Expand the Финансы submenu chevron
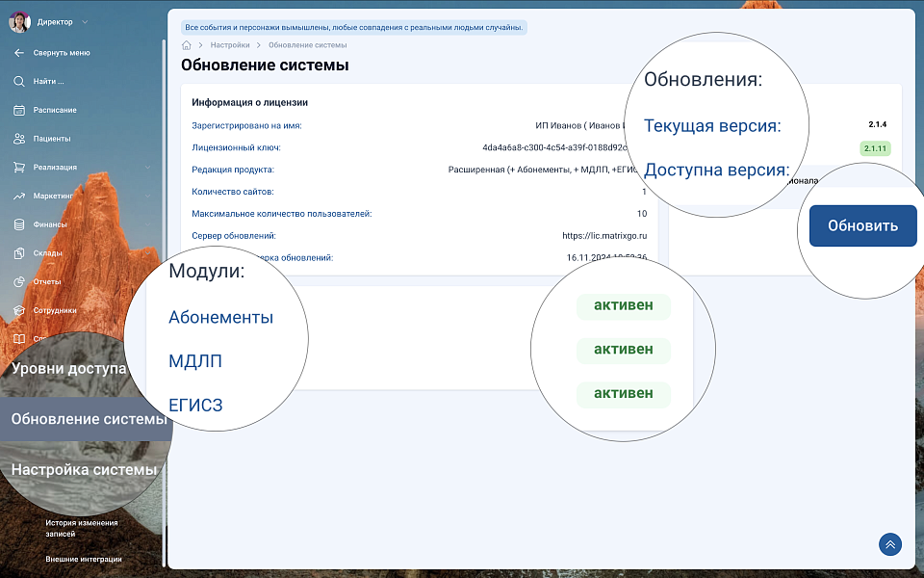 [147, 224]
